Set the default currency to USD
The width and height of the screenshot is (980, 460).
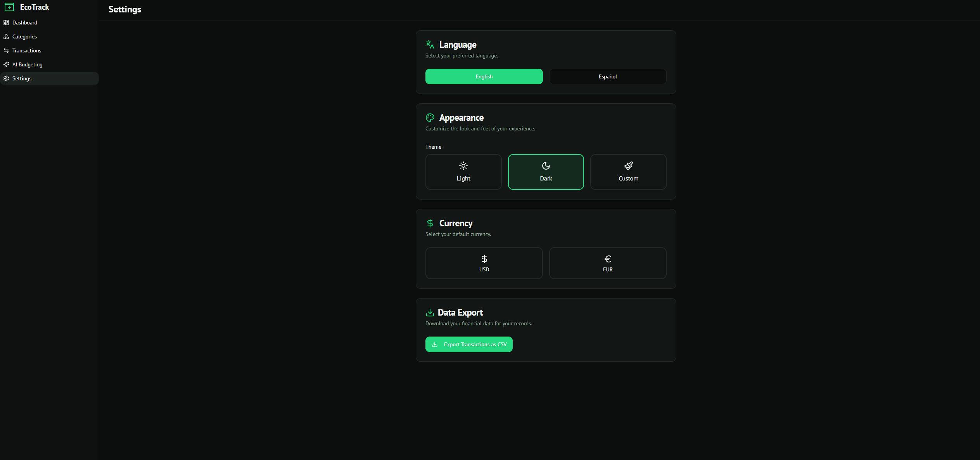pyautogui.click(x=484, y=263)
